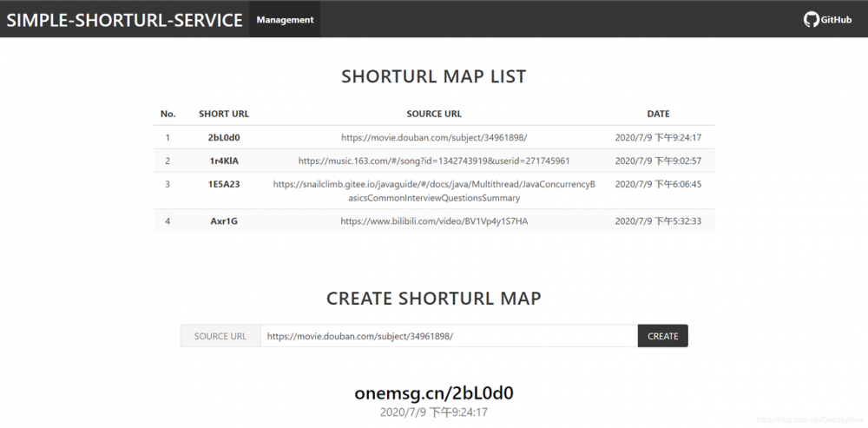Click the No. column header
The image size is (868, 428).
[x=168, y=114]
